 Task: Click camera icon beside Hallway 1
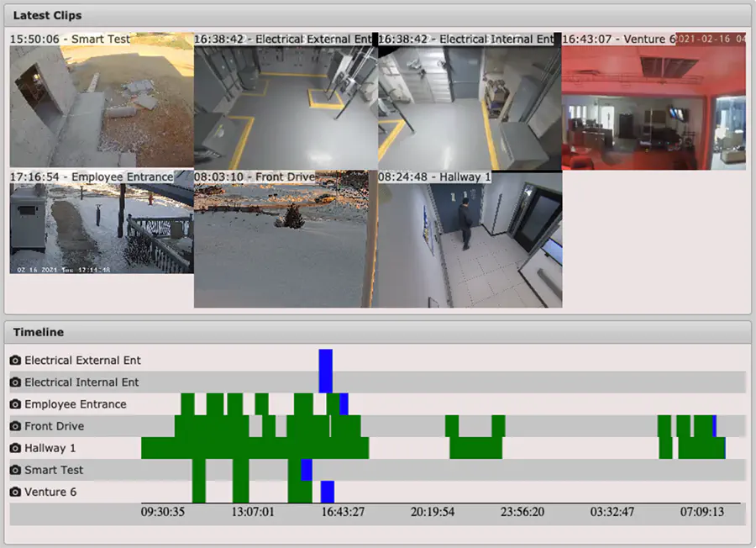[x=15, y=448]
